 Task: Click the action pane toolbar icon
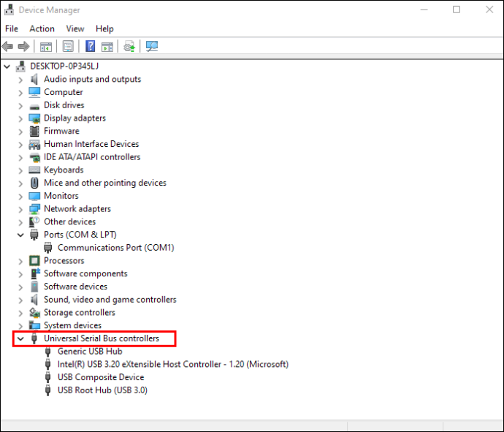(107, 47)
